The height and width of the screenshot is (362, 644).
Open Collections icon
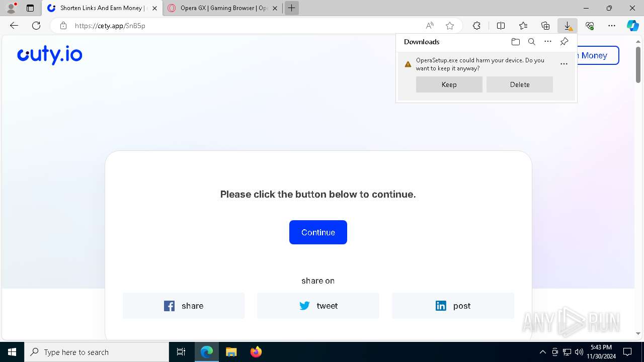click(x=545, y=26)
